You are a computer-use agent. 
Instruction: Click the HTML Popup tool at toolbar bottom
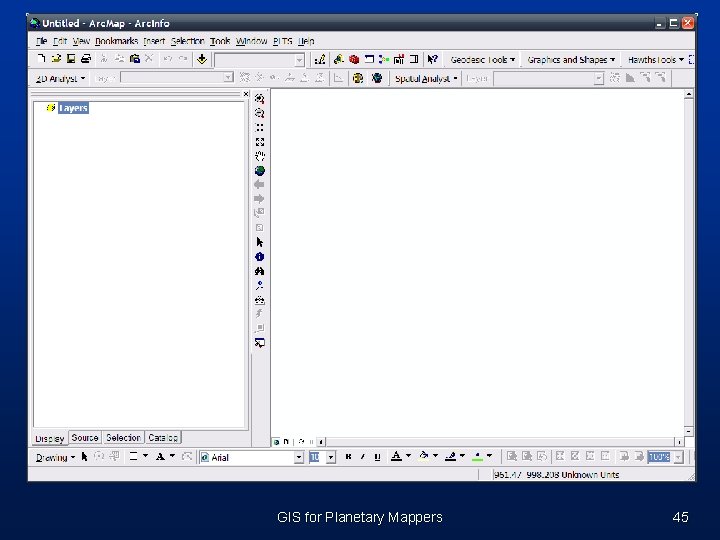[x=259, y=343]
